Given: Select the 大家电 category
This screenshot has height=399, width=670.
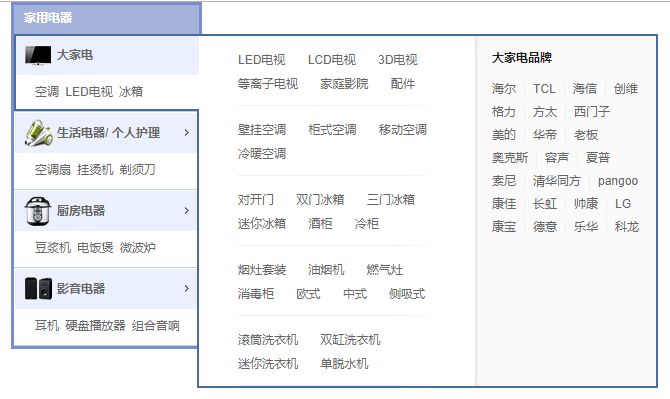Looking at the screenshot, I should click(75, 55).
